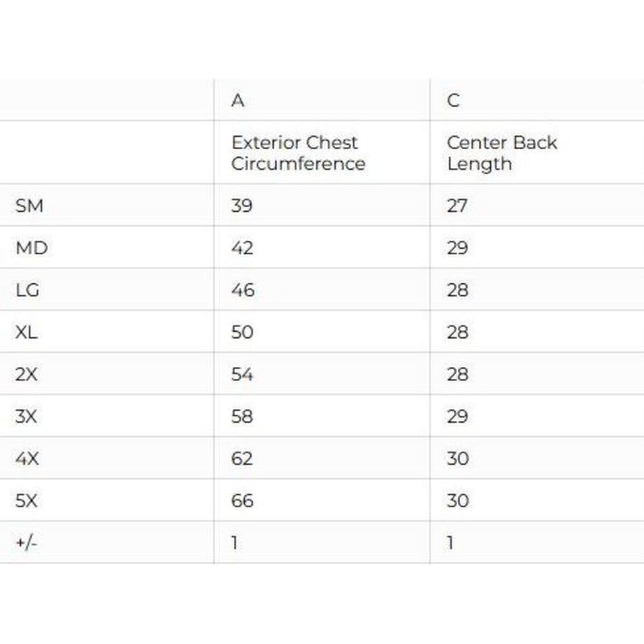Click the 5X size row label

point(27,500)
